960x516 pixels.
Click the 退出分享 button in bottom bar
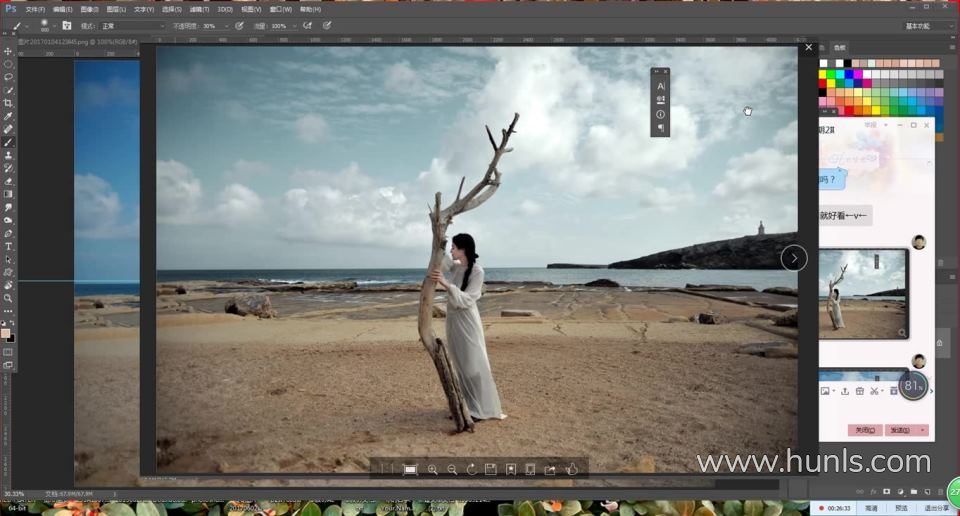coord(936,509)
